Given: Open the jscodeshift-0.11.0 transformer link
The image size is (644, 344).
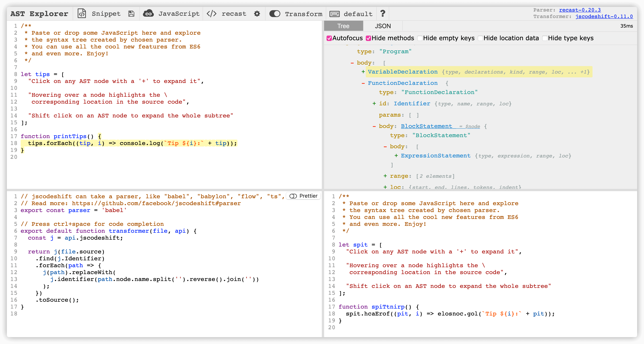Looking at the screenshot, I should click(604, 16).
